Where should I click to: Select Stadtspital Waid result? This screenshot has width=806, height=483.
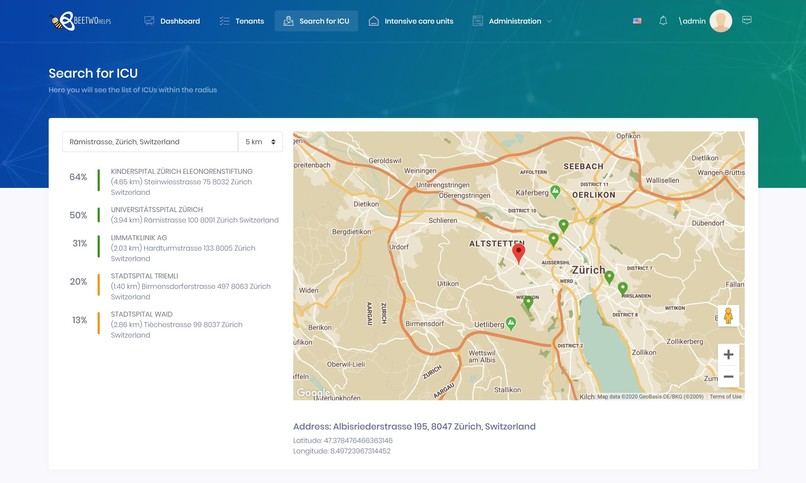pos(176,325)
